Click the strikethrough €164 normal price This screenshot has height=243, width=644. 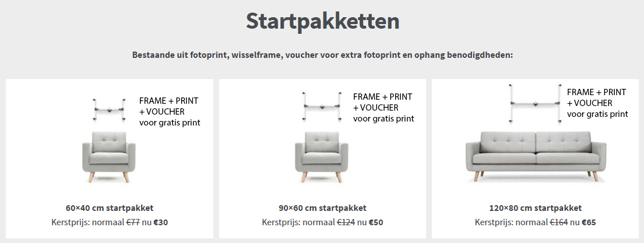pyautogui.click(x=559, y=222)
